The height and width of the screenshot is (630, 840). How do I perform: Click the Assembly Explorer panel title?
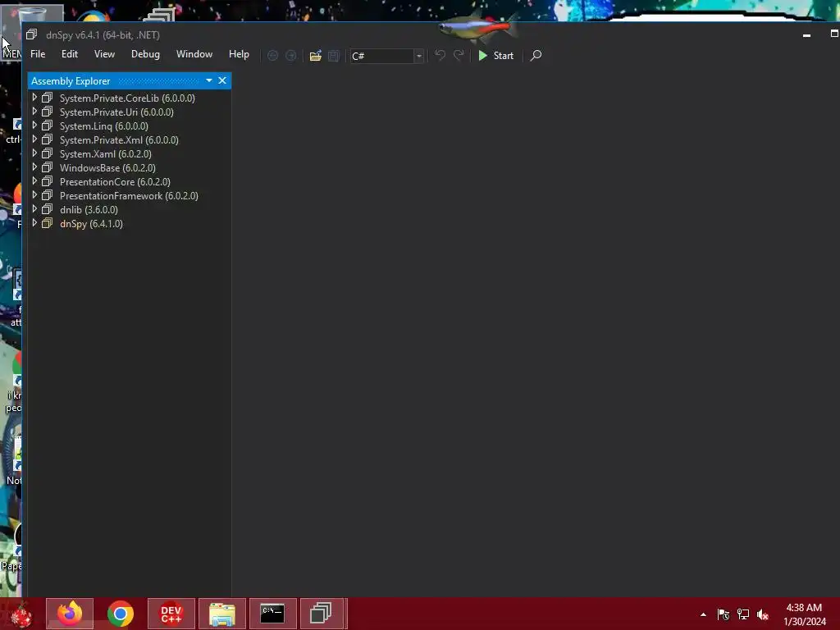coord(71,81)
